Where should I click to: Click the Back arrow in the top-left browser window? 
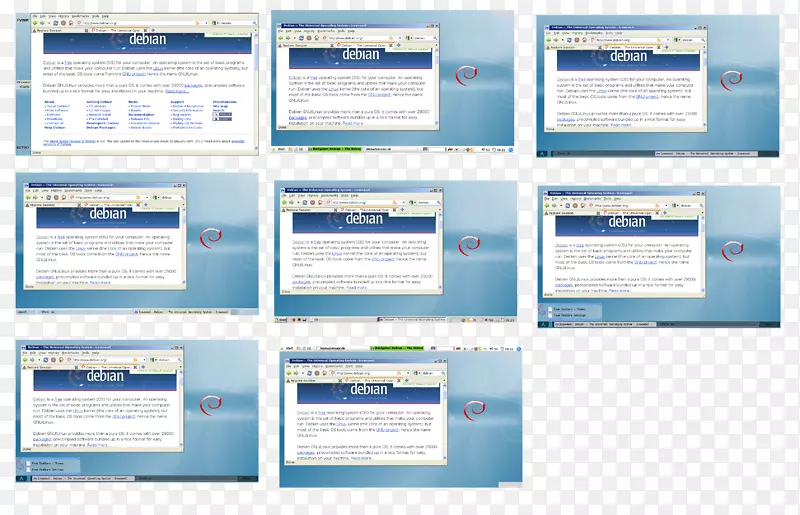pos(35,22)
